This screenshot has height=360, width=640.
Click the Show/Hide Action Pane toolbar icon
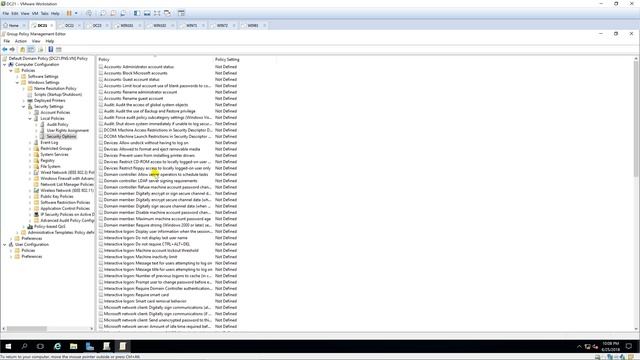[x=59, y=49]
